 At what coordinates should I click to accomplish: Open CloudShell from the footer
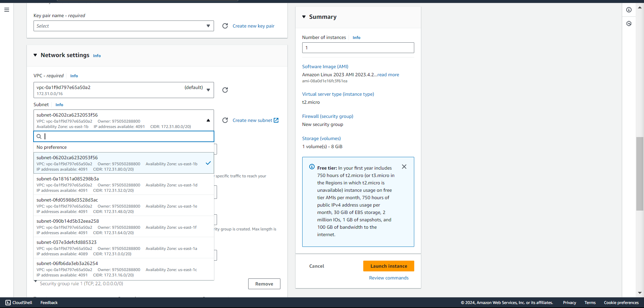[19, 303]
